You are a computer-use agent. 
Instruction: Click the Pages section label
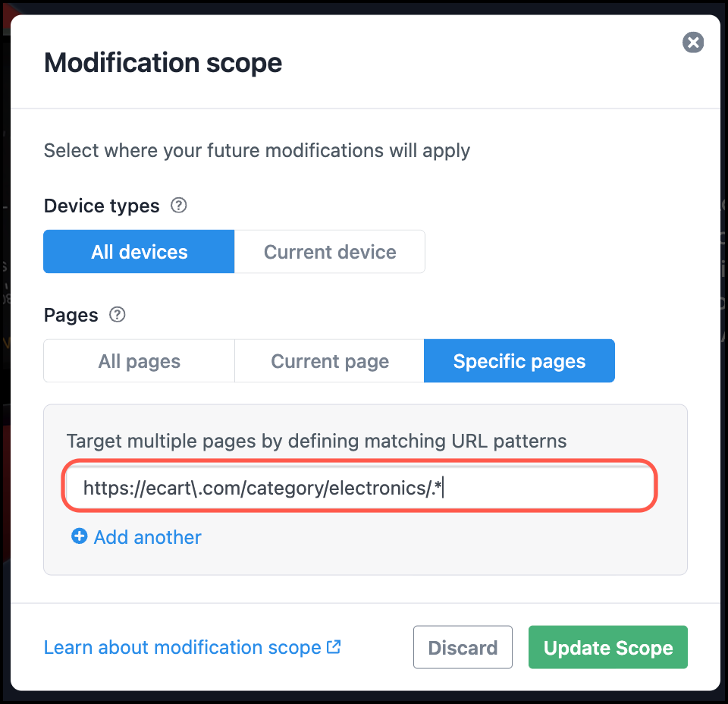(x=71, y=316)
